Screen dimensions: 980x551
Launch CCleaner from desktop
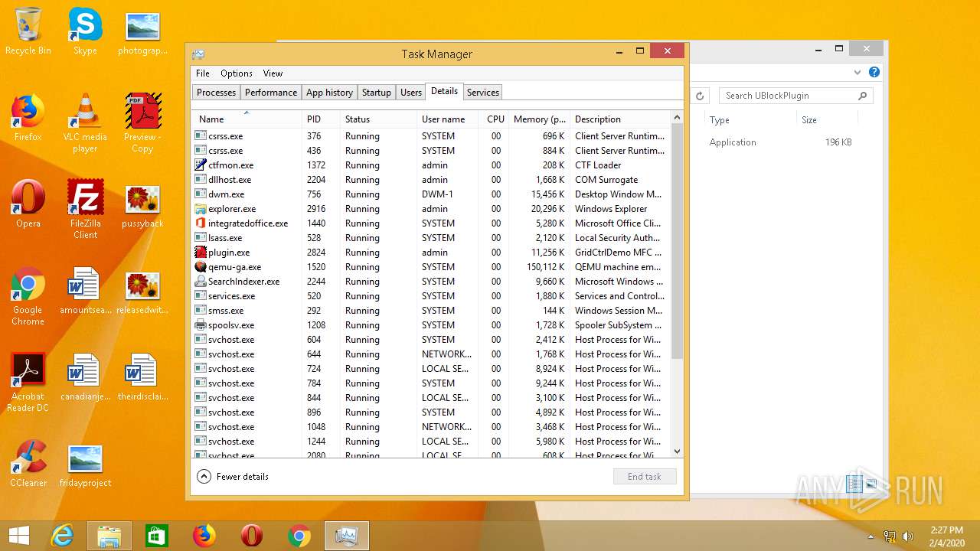tap(28, 464)
